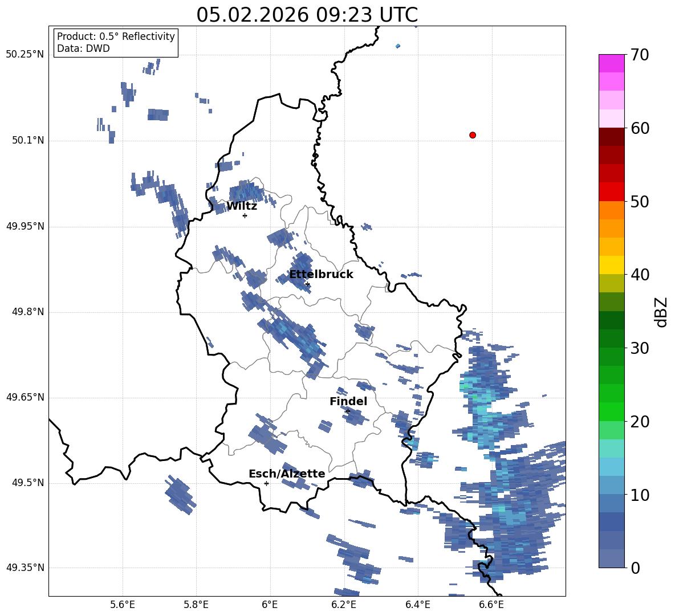Click the 60 label on the colorbar
This screenshot has width=675, height=616.
(640, 128)
